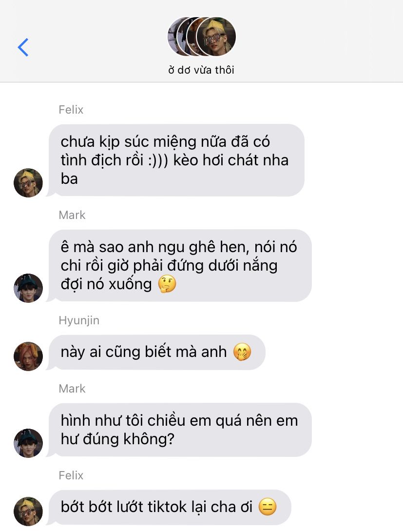
Task: Tap Mark's avatar beside "hình như tôi" message
Action: coord(28,443)
